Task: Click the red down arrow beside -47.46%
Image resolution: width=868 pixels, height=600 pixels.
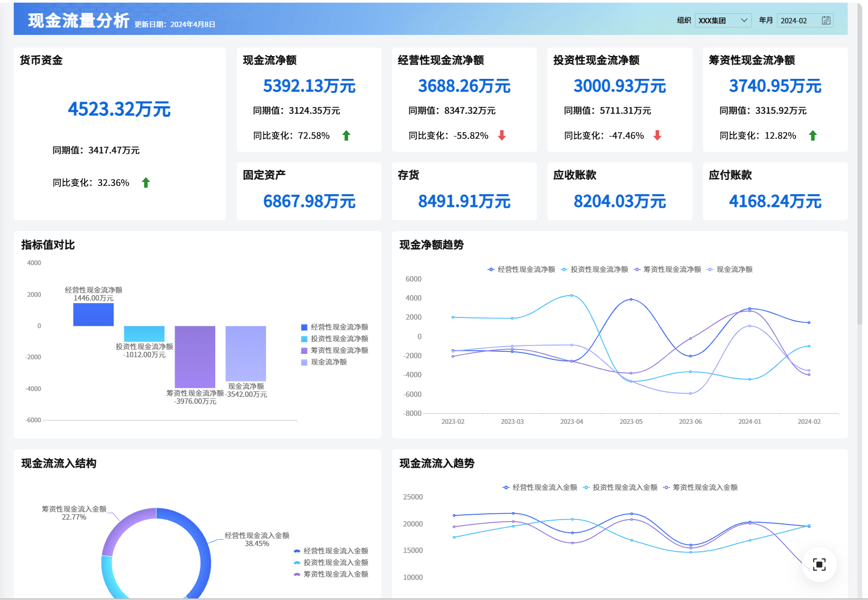Action: click(657, 135)
